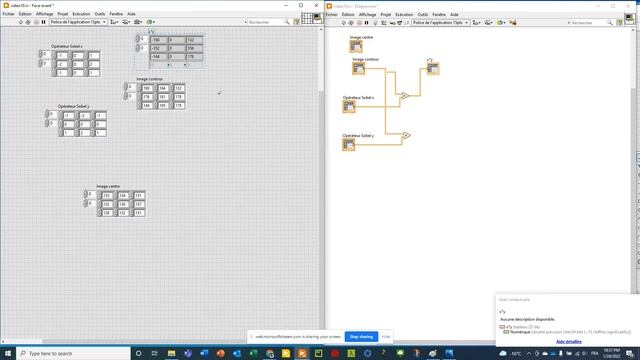Run continuously in the Face-avant window
Image resolution: width=640 pixels, height=360 pixels.
(x=28, y=22)
